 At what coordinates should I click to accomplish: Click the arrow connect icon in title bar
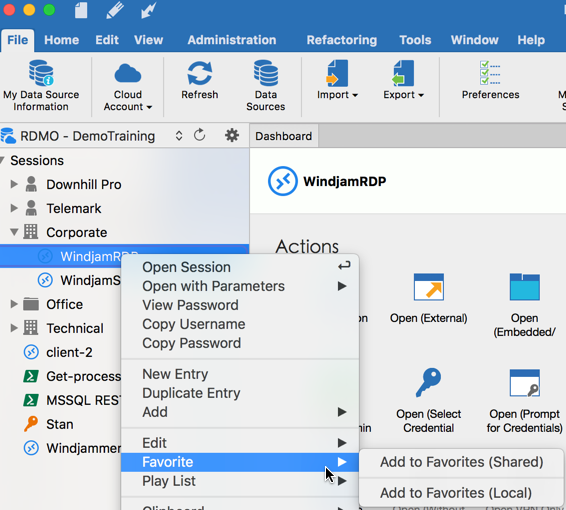point(148,10)
